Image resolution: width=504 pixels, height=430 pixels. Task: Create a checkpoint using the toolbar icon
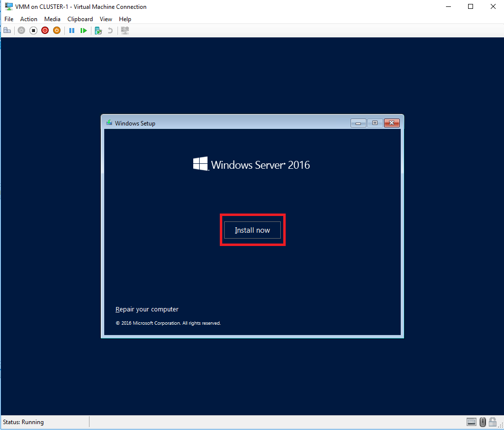tap(98, 31)
